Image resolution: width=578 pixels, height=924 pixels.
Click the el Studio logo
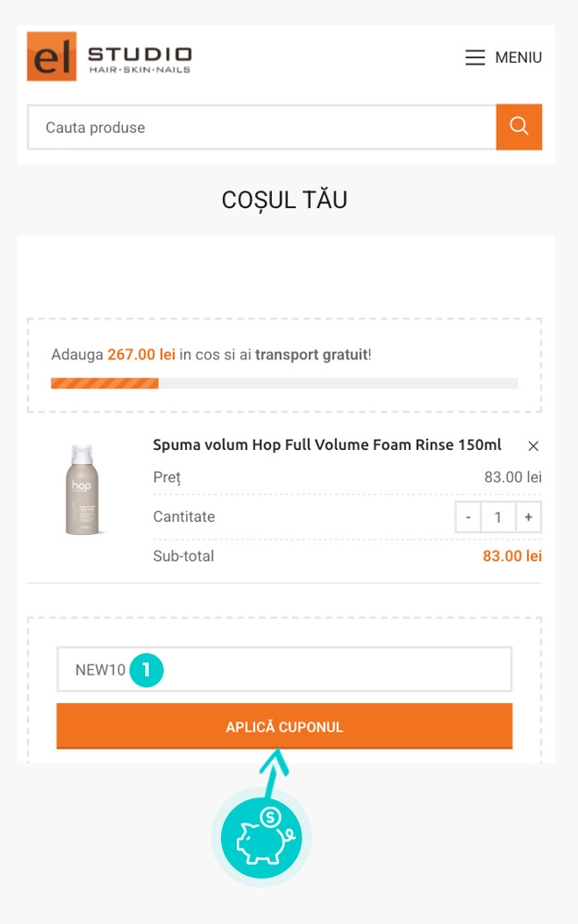coord(109,57)
